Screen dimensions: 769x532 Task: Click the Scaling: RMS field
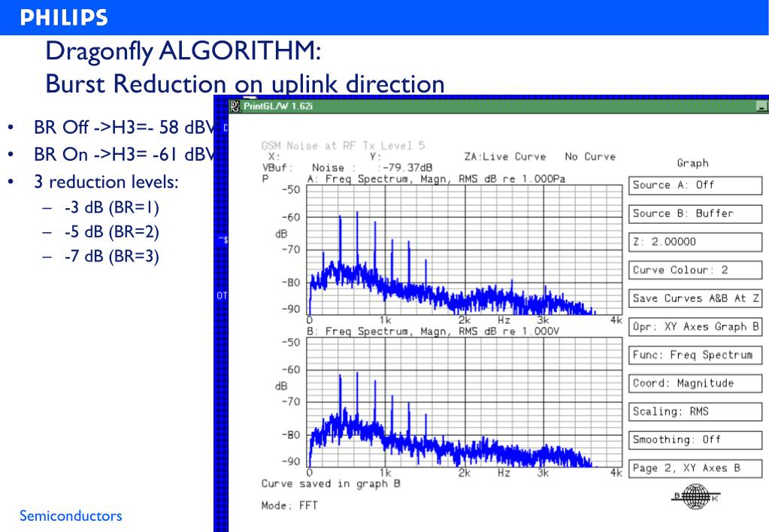[x=695, y=412]
